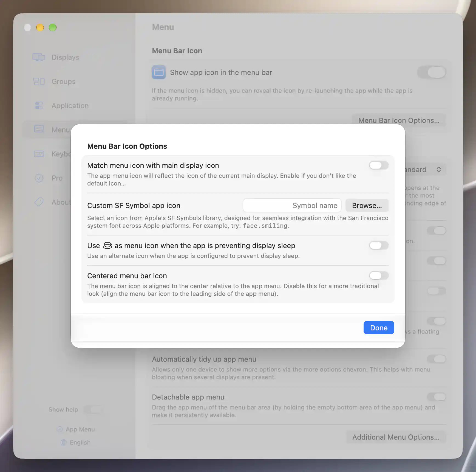This screenshot has width=476, height=472.
Task: Click the About sidebar tag icon
Action: pos(39,202)
